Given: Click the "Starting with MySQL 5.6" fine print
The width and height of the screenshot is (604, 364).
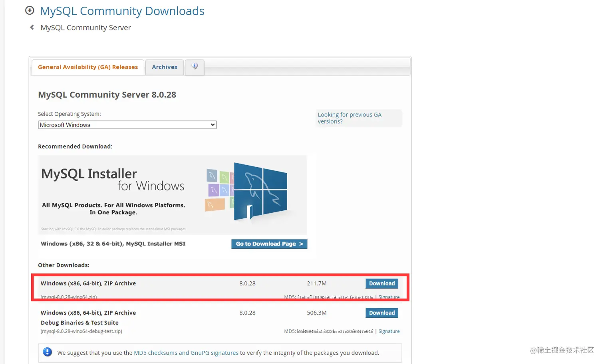Looking at the screenshot, I should (114, 229).
